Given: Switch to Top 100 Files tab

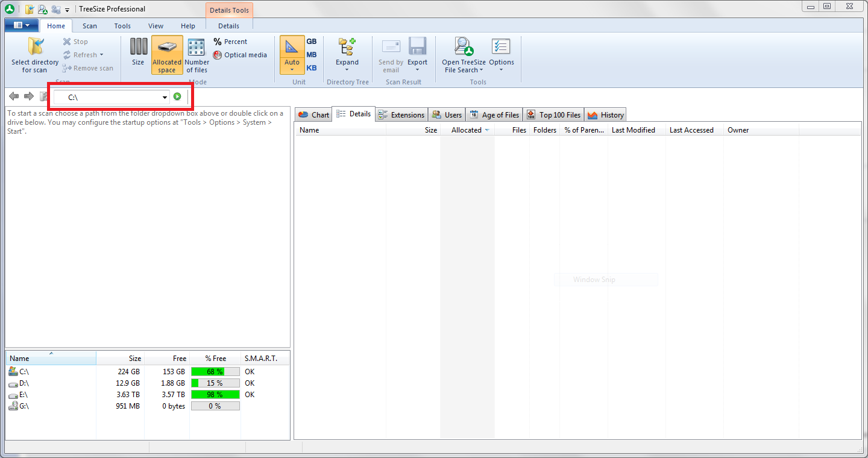Looking at the screenshot, I should pyautogui.click(x=553, y=114).
